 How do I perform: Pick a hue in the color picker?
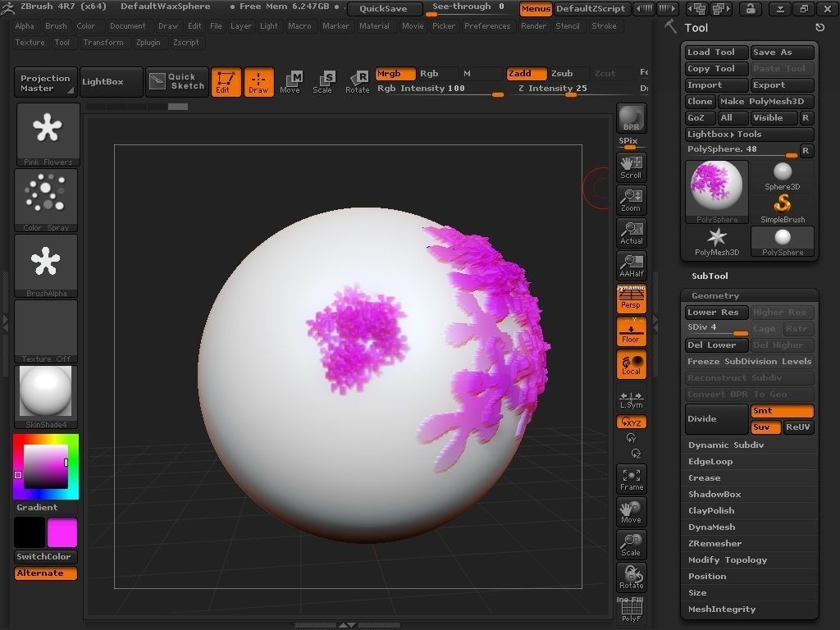46,467
